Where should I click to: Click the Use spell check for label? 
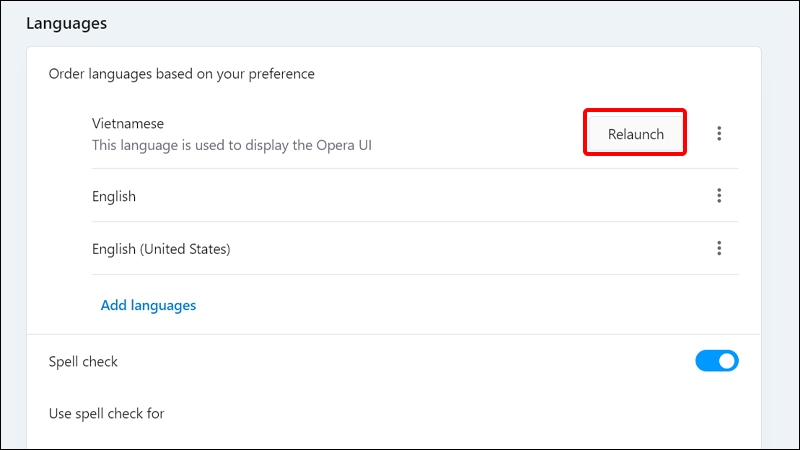(x=106, y=412)
